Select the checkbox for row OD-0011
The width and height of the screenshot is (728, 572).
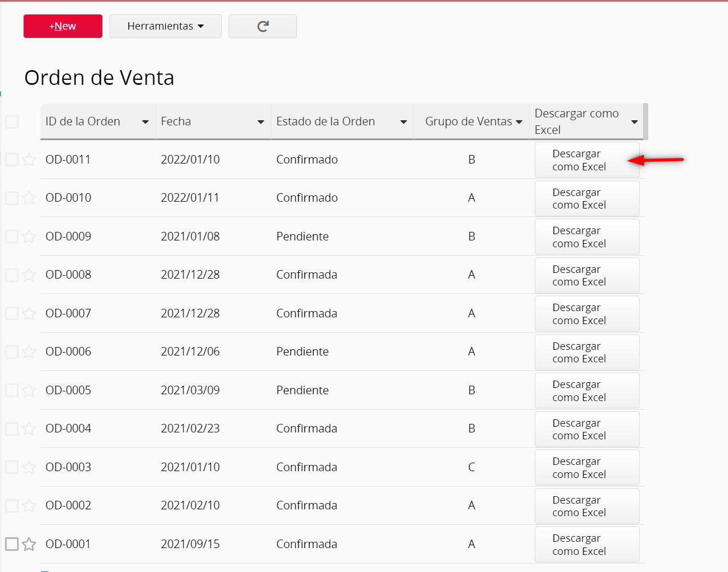point(12,160)
